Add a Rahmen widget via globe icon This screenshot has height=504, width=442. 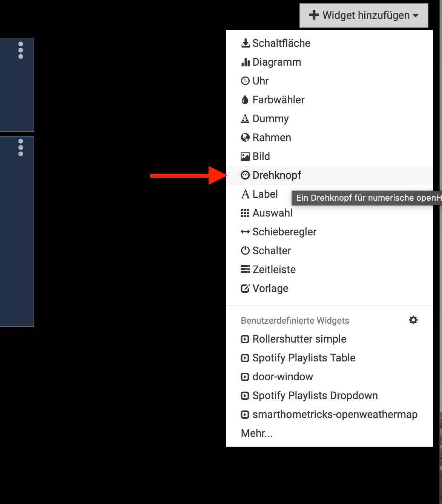coord(245,137)
